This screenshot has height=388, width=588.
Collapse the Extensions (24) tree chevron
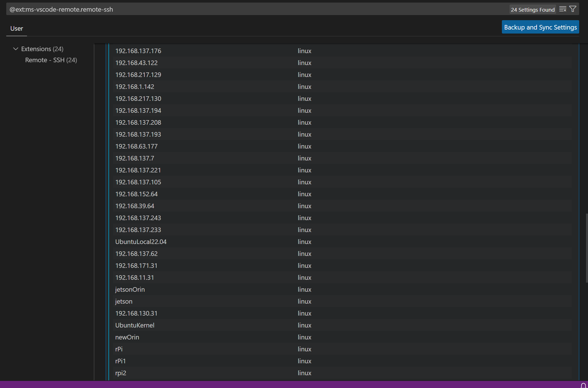(x=16, y=49)
